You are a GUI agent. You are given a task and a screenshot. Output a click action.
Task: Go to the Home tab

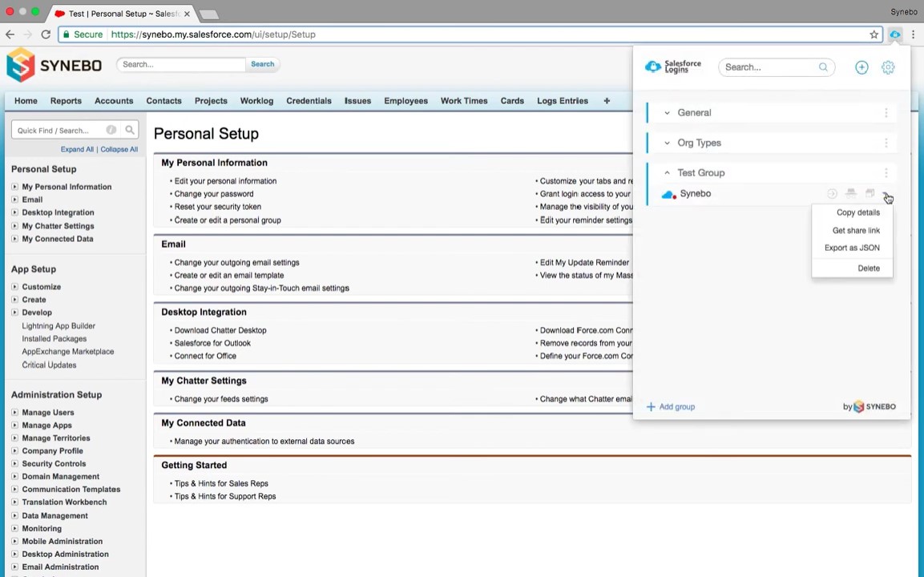26,101
